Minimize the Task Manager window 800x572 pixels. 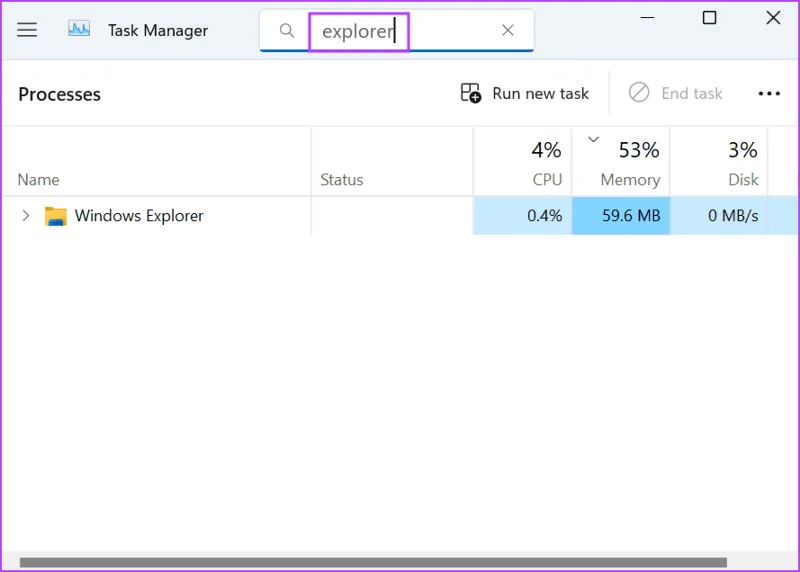click(647, 18)
